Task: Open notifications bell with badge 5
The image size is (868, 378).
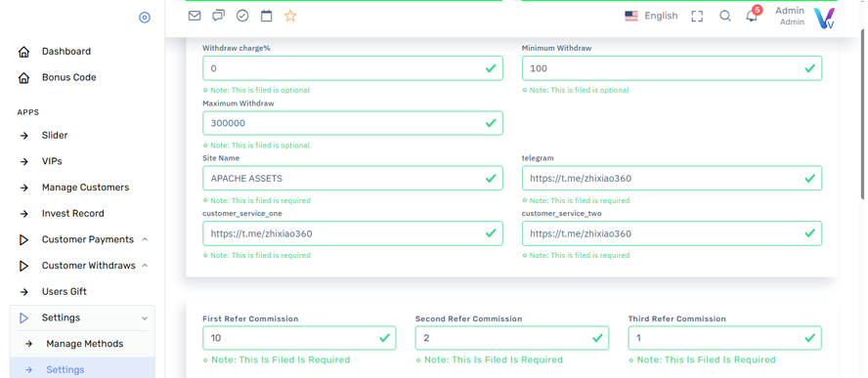Action: point(752,15)
